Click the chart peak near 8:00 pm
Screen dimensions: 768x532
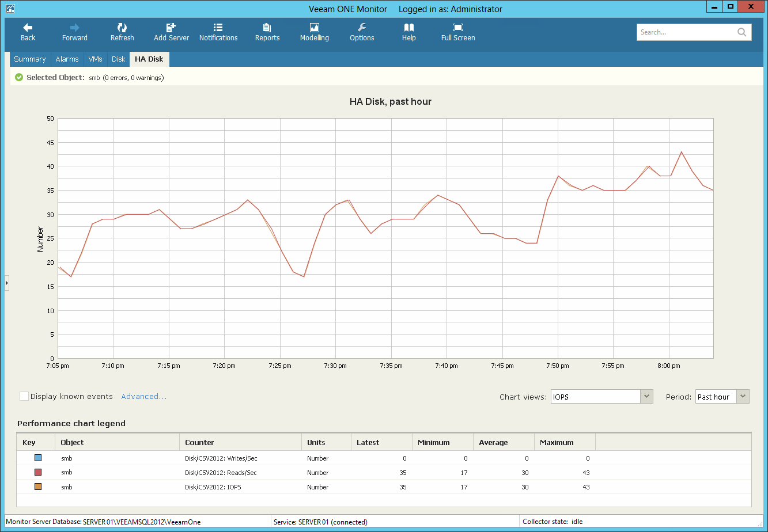682,152
